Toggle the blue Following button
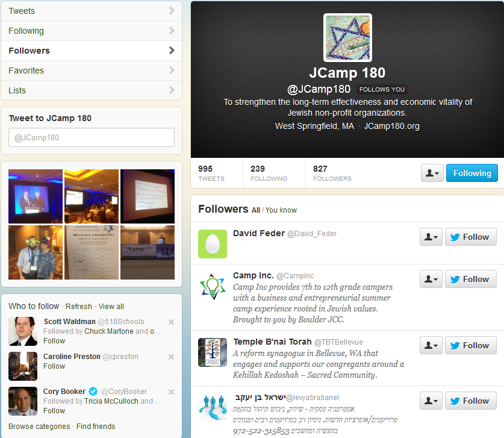504x438 pixels. [472, 173]
